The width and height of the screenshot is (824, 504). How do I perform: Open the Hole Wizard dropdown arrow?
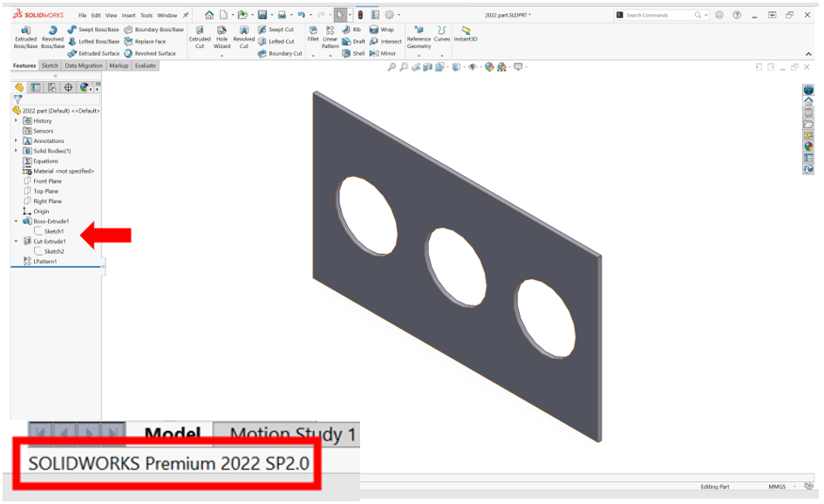(x=221, y=55)
